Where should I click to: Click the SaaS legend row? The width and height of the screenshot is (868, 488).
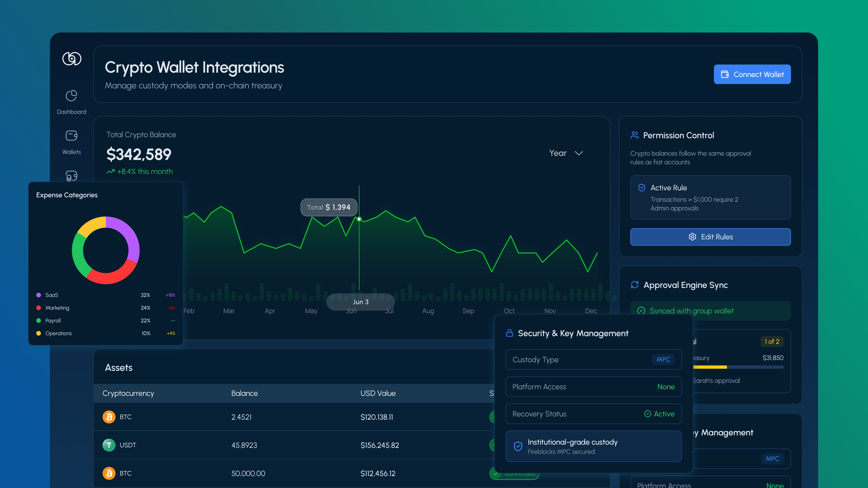click(x=106, y=295)
